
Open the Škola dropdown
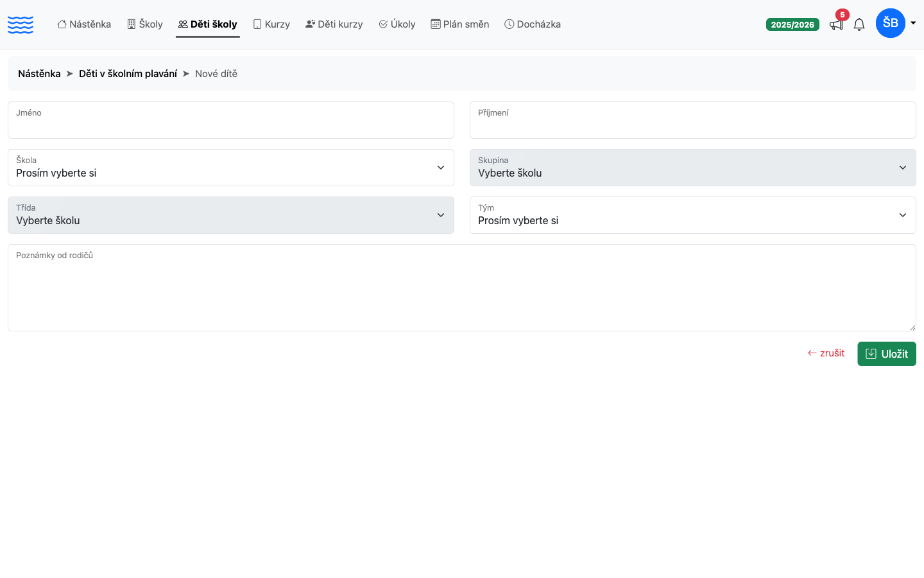[231, 168]
